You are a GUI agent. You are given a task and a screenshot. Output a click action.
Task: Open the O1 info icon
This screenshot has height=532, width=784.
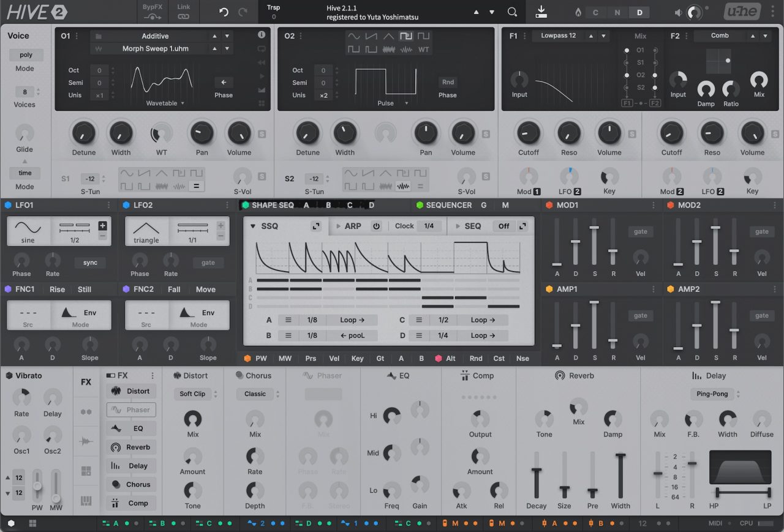tap(262, 36)
